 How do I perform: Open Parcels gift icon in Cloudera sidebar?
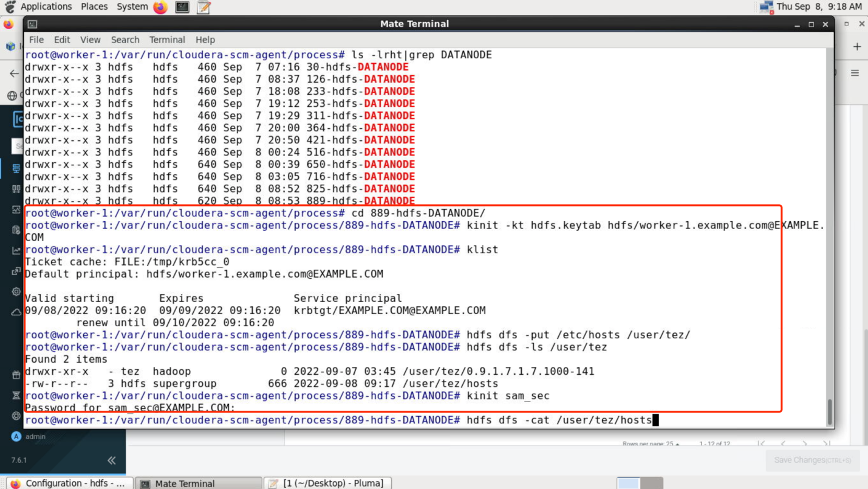click(16, 375)
